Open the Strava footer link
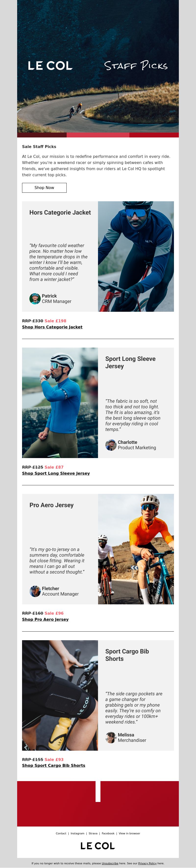The image size is (196, 868). pyautogui.click(x=93, y=833)
